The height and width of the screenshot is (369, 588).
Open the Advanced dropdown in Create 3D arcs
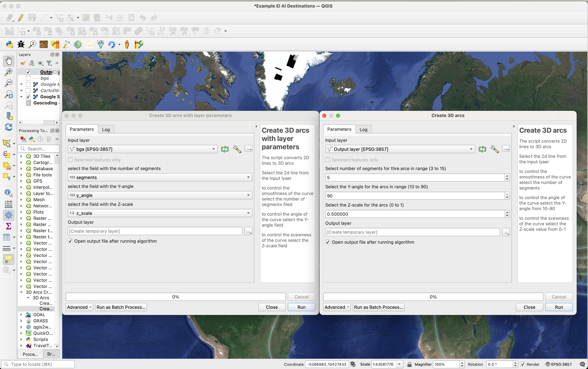click(x=337, y=307)
